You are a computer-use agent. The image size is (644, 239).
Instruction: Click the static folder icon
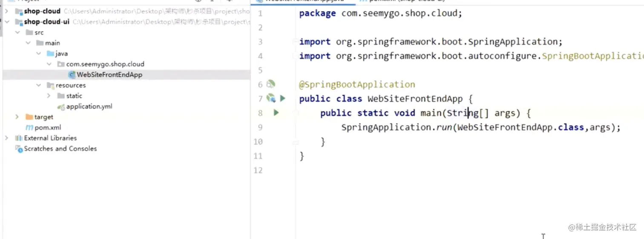point(61,96)
